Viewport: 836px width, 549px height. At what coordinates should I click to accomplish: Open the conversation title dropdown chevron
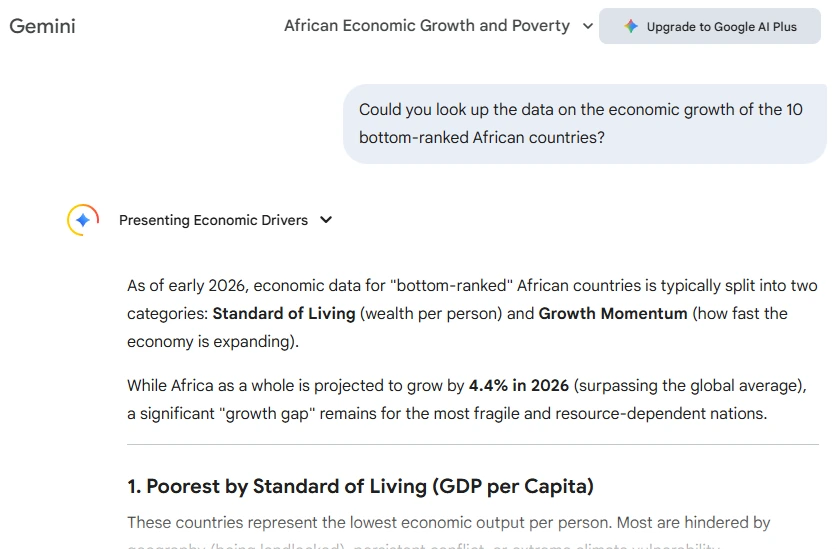(x=588, y=27)
